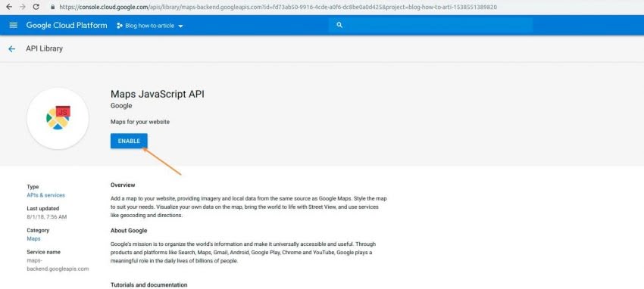Viewport: 644px width, 289px height.
Task: Click the Maps JavaScript API title
Action: 158,94
